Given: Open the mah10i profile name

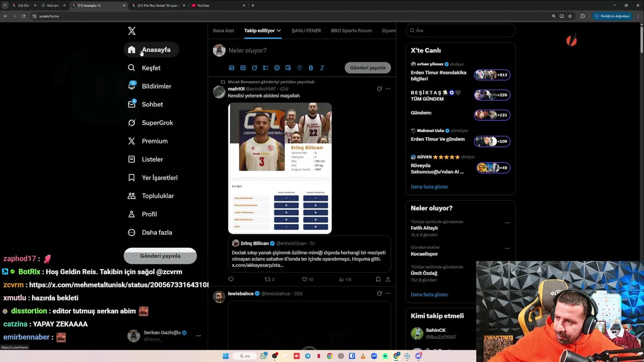Looking at the screenshot, I should point(236,89).
